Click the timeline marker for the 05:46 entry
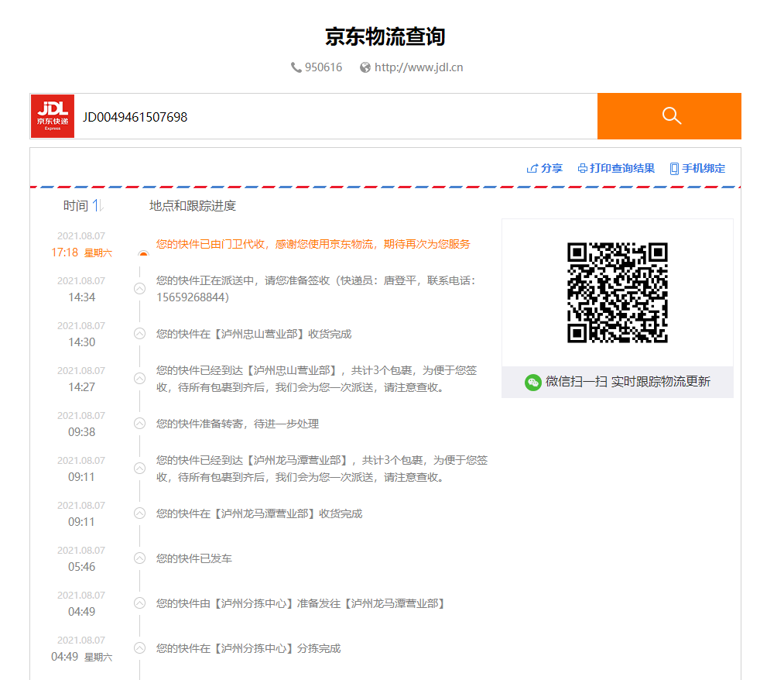 pos(139,558)
